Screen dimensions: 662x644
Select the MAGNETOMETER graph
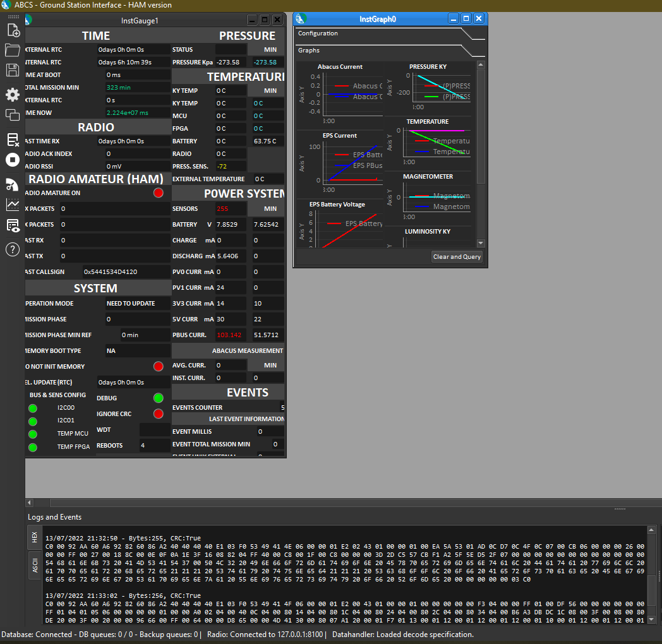pos(429,198)
